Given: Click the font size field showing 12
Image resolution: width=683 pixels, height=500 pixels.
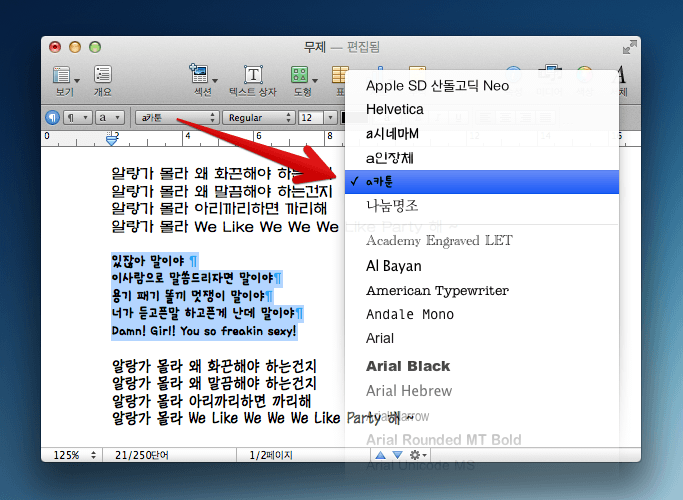Looking at the screenshot, I should 311,118.
